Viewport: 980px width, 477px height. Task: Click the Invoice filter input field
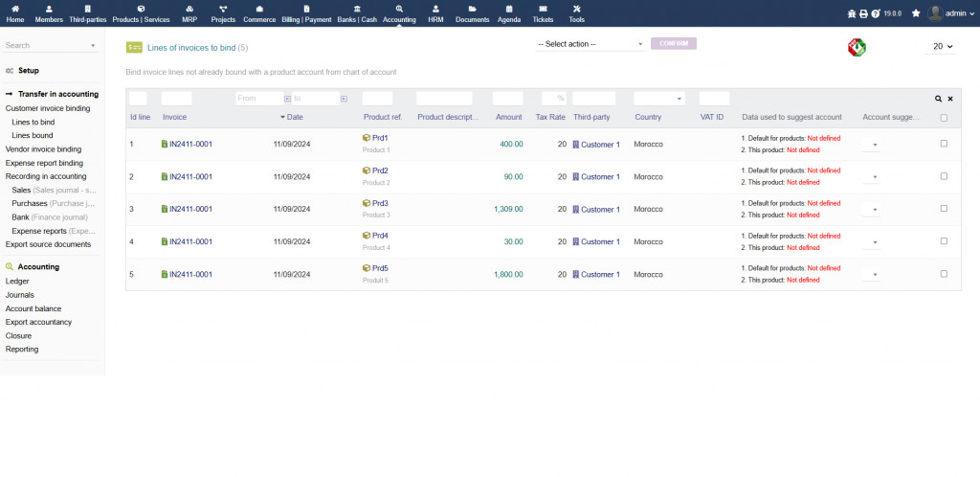click(x=177, y=99)
